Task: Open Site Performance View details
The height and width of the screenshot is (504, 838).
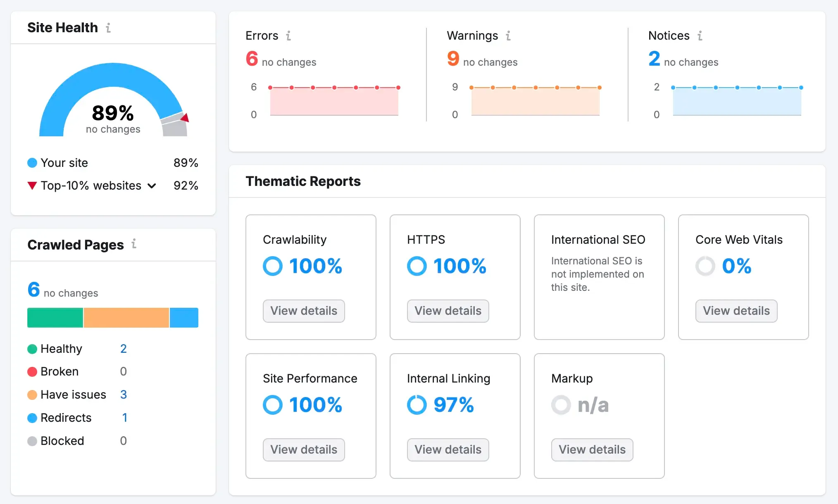Action: tap(304, 450)
